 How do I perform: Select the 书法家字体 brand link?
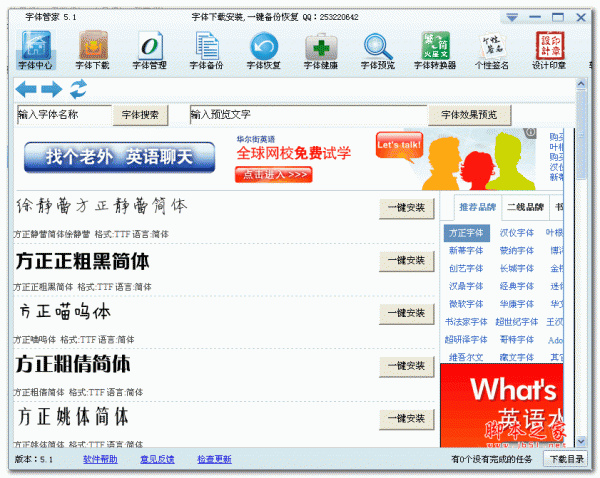coord(466,322)
